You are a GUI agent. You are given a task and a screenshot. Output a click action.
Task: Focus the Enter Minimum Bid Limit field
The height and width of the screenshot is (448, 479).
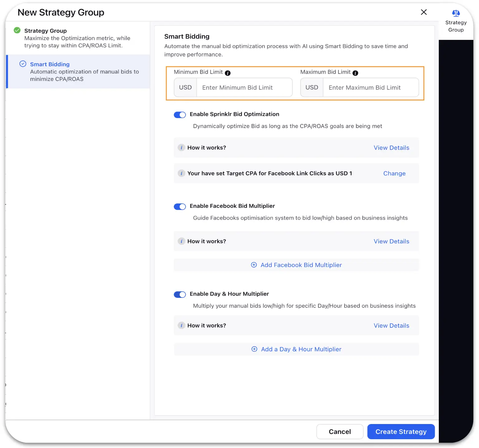(244, 88)
